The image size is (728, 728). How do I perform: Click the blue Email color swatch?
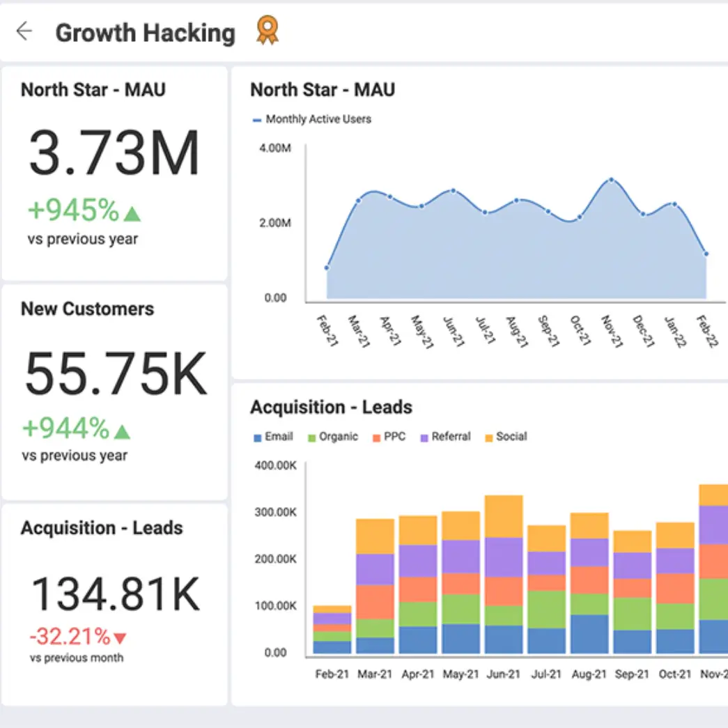coord(257,437)
